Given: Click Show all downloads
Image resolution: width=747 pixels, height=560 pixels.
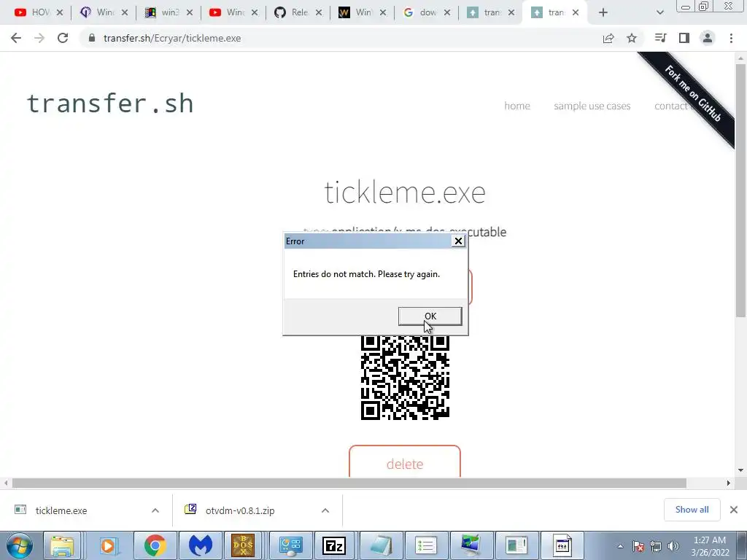Looking at the screenshot, I should [x=692, y=510].
